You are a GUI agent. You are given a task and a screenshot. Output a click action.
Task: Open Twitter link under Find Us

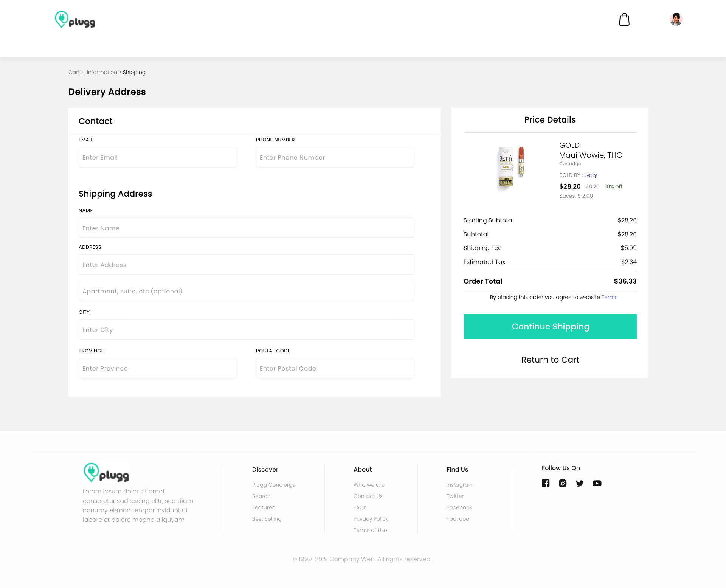click(x=455, y=496)
